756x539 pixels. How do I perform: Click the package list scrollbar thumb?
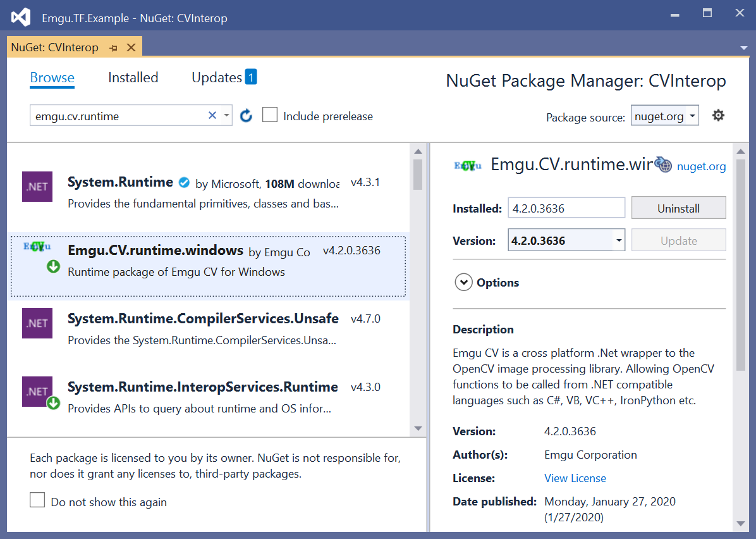pyautogui.click(x=418, y=174)
